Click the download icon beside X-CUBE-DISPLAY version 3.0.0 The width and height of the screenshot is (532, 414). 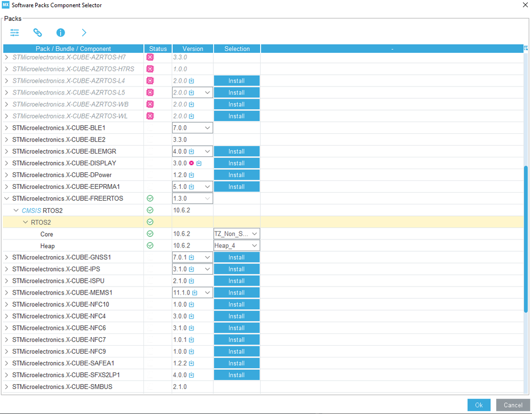point(199,163)
